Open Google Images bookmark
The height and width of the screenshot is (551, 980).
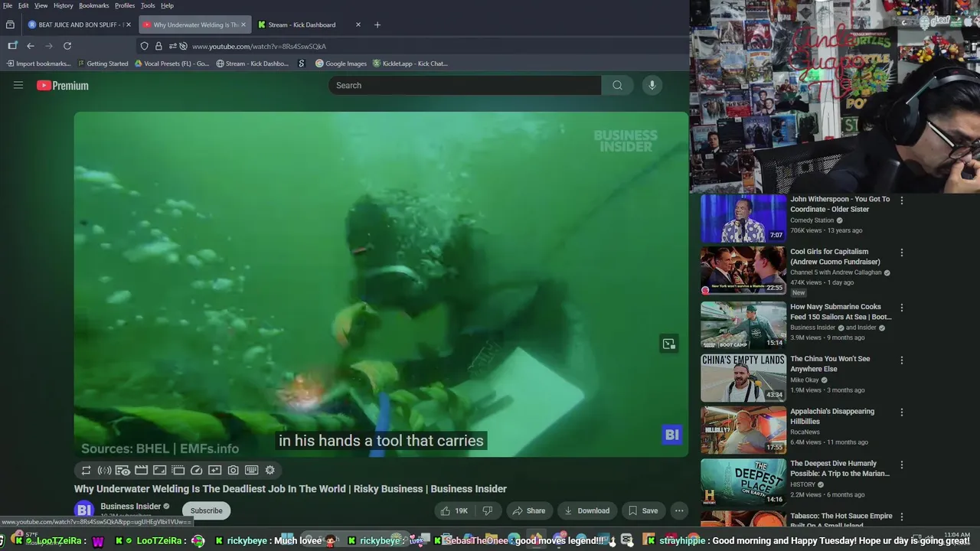click(x=341, y=64)
